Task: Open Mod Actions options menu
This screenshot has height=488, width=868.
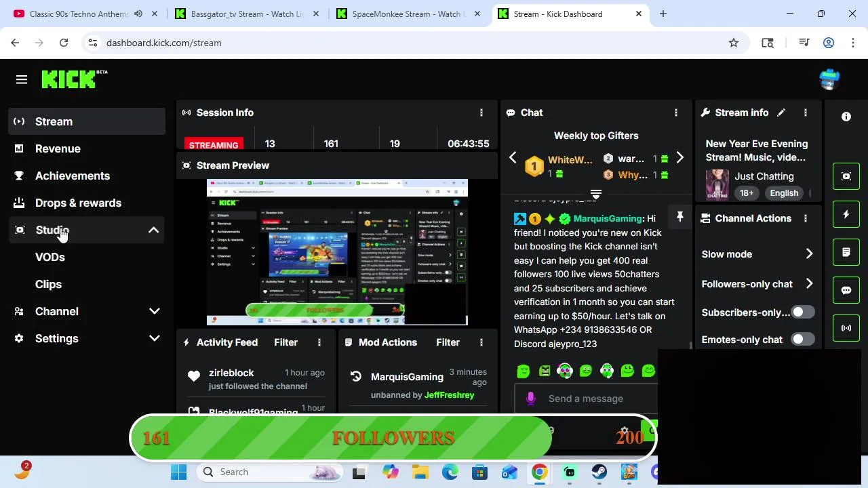Action: tap(481, 342)
